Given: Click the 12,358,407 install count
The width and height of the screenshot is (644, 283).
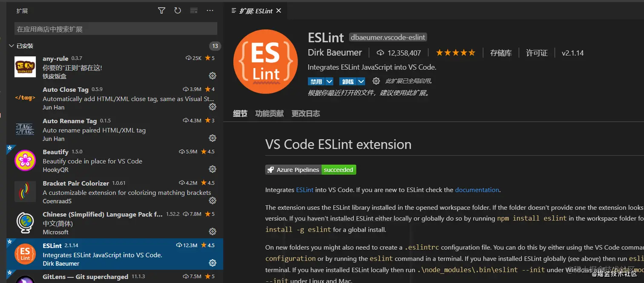Looking at the screenshot, I should click(x=404, y=53).
